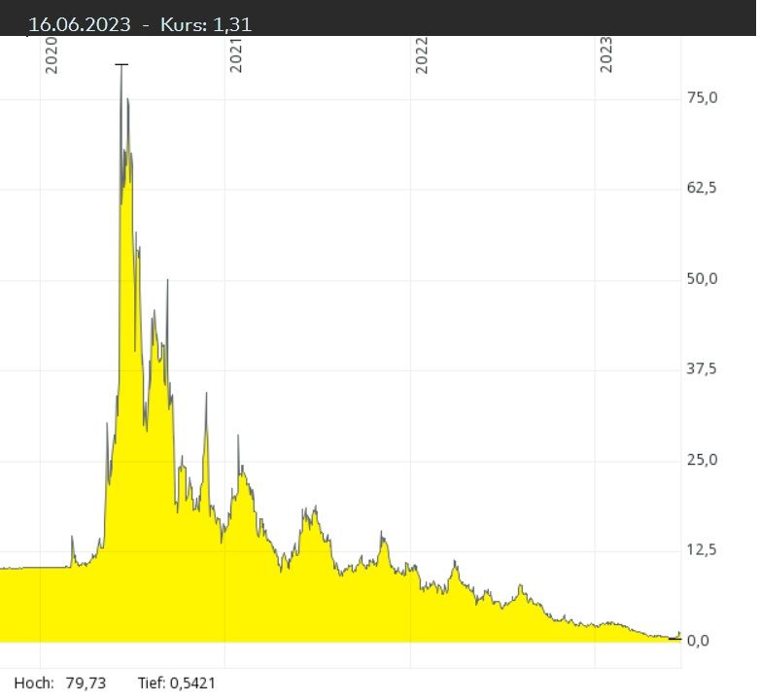Jump to the 2022 year label
760x700 pixels.
[x=422, y=57]
